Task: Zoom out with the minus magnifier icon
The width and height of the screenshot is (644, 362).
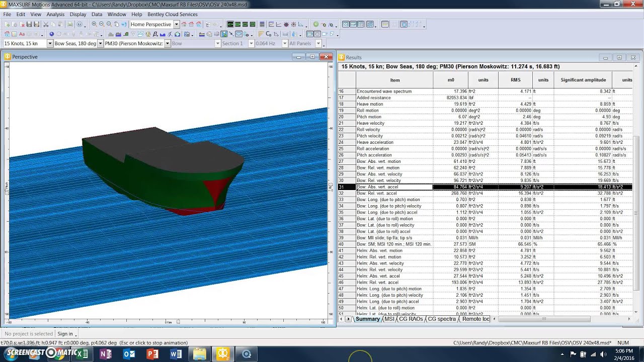Action: pos(102,24)
